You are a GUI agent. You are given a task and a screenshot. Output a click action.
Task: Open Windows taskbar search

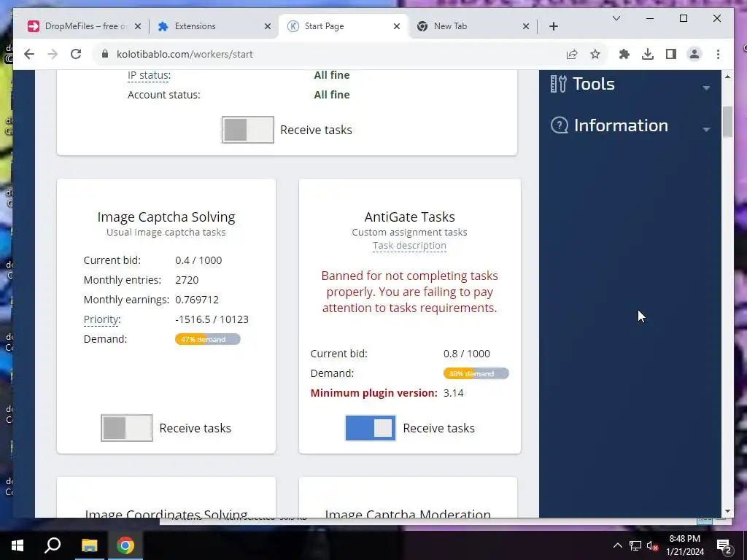click(x=53, y=545)
